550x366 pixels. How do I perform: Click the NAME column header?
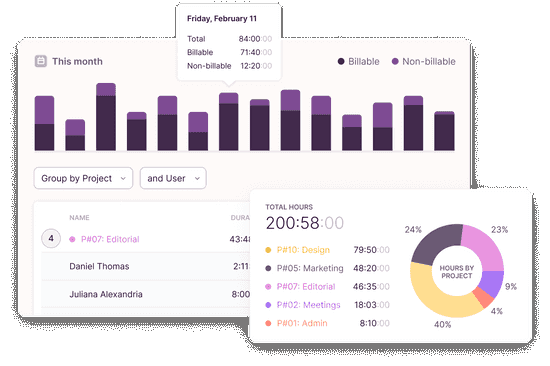[79, 218]
